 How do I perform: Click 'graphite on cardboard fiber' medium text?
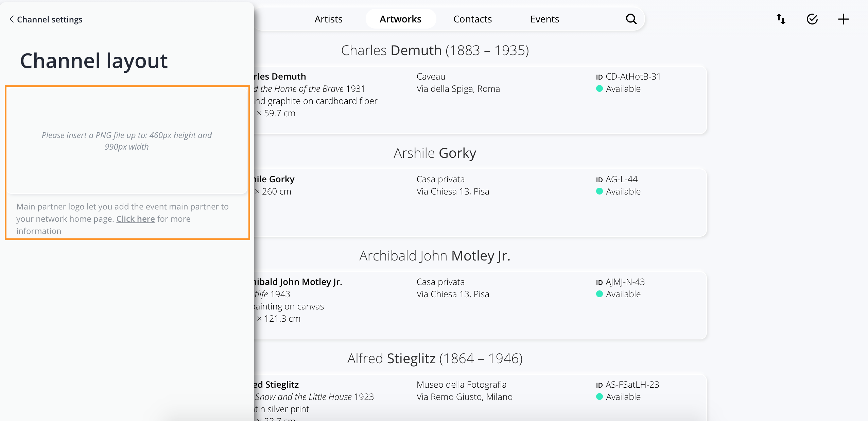coord(323,101)
